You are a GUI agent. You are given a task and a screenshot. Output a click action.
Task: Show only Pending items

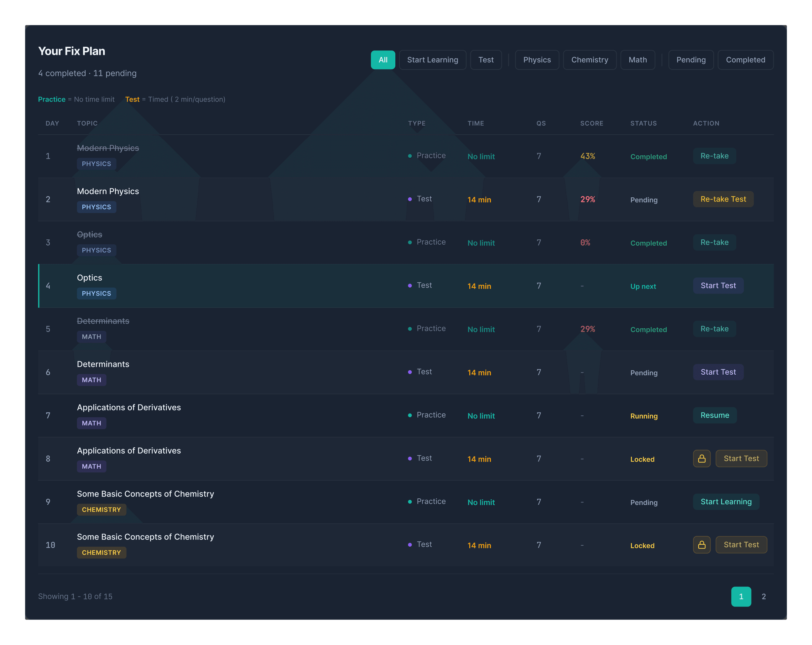(x=691, y=60)
